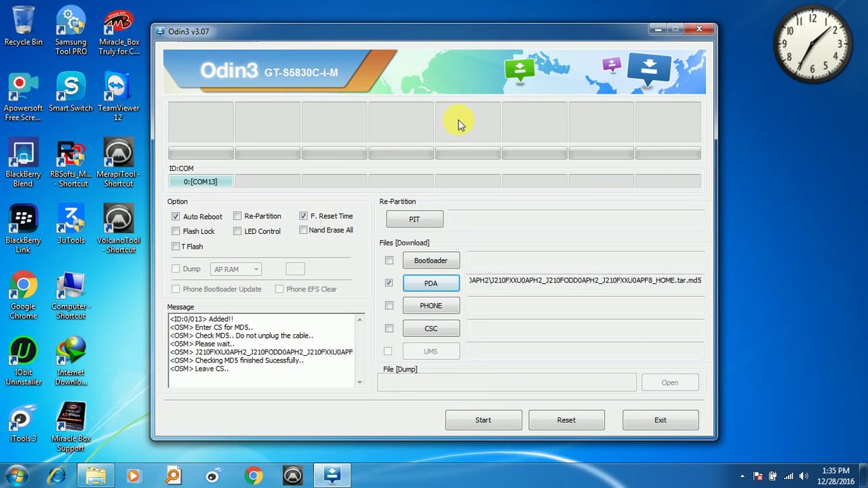Click 'Checking MD5 finished Sucessfully..' log line
Viewport: 868px width, 488px height.
(x=237, y=361)
